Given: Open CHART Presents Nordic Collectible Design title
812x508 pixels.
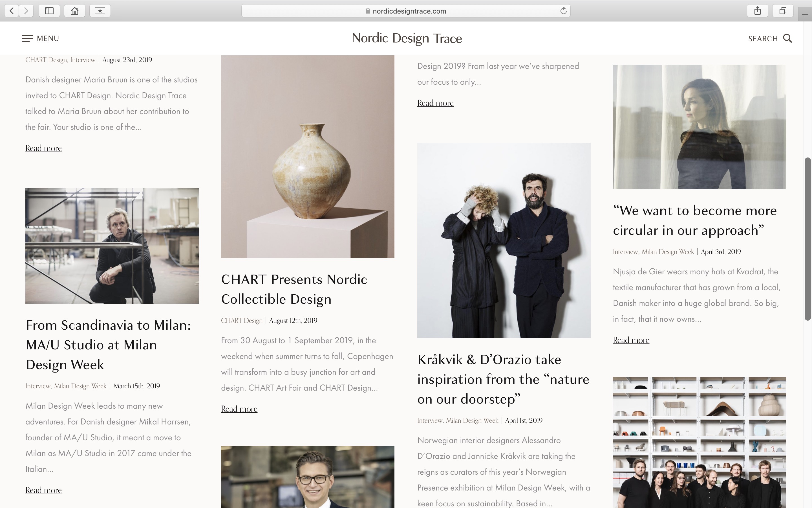Looking at the screenshot, I should (x=294, y=289).
